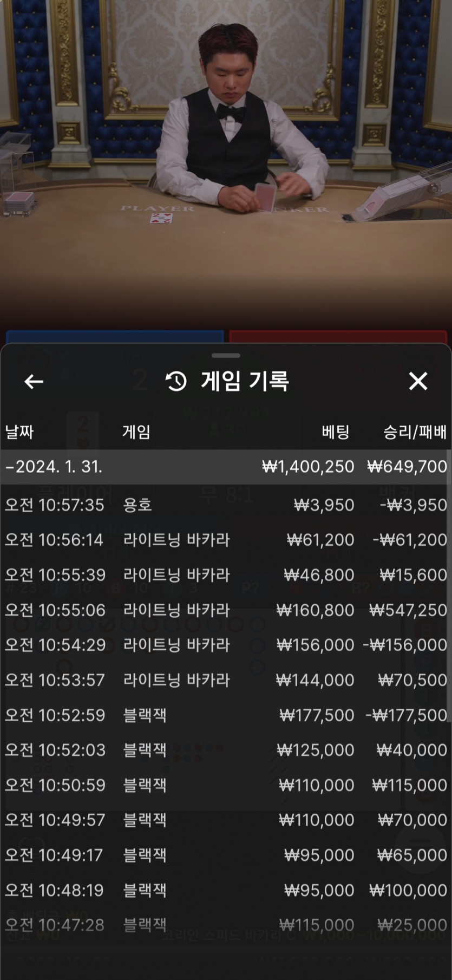Open the 용호 record at 10:57:35

[226, 505]
